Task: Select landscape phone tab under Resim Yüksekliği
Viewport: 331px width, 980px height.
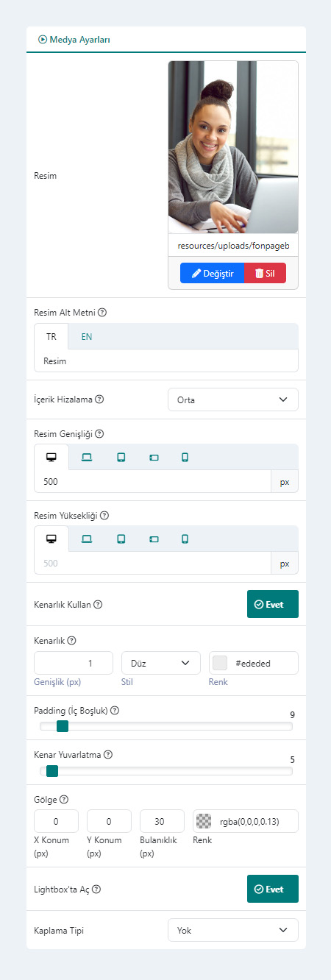Action: (154, 539)
